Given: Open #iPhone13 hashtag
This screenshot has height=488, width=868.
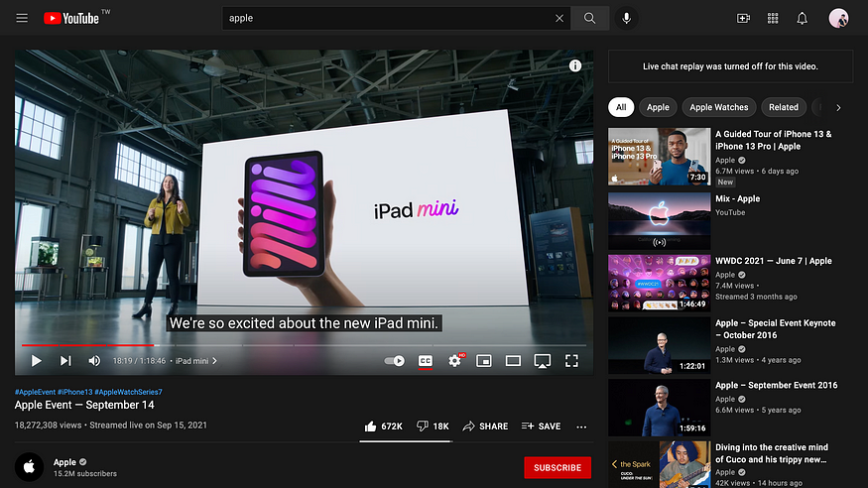Looking at the screenshot, I should (x=74, y=392).
